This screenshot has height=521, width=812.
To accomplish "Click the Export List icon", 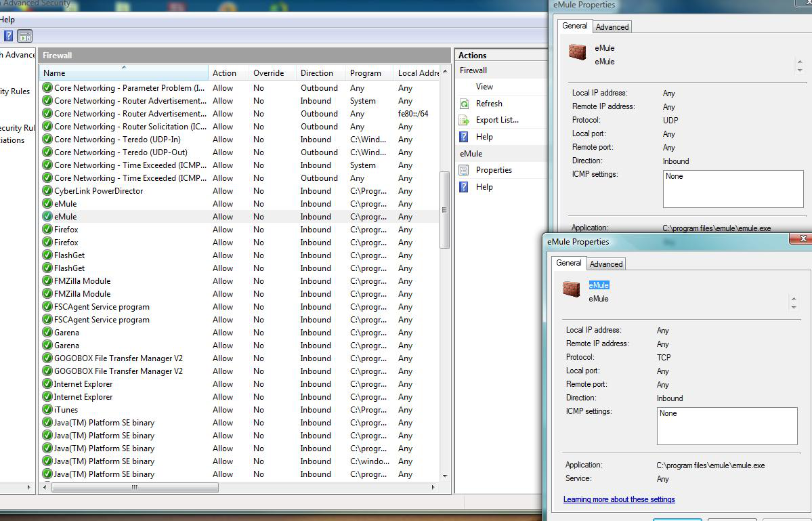I will [464, 121].
